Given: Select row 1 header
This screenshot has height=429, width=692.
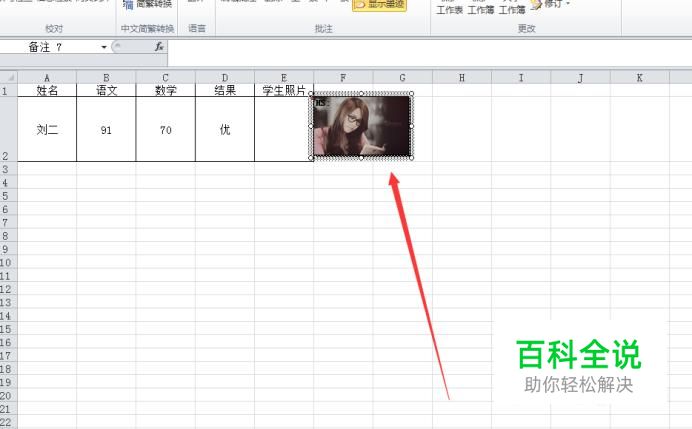Looking at the screenshot, I should coord(8,90).
